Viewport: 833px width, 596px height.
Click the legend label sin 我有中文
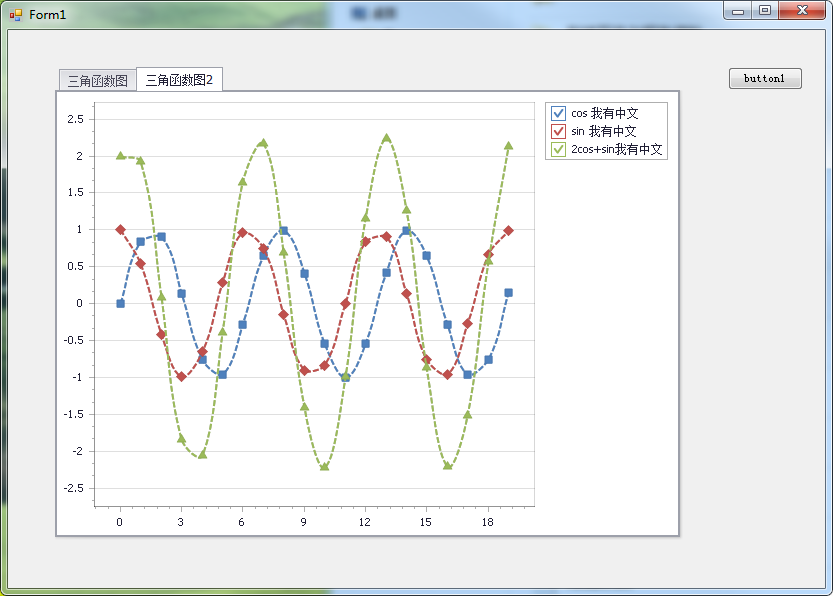click(604, 131)
